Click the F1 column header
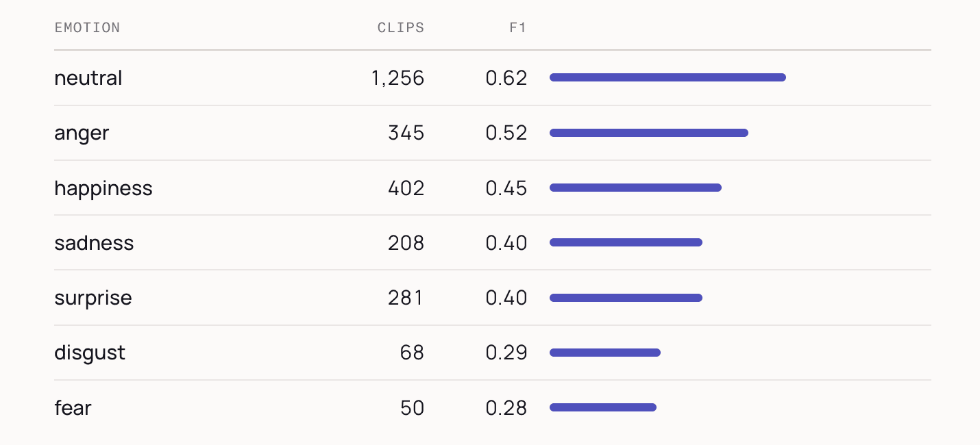This screenshot has width=980, height=445. pos(518,28)
